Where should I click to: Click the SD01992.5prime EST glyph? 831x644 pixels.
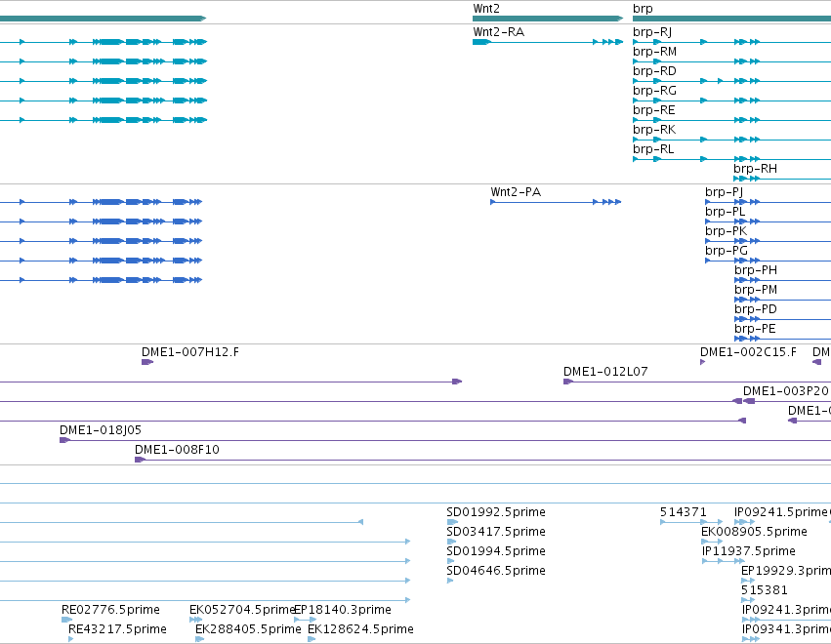click(452, 522)
